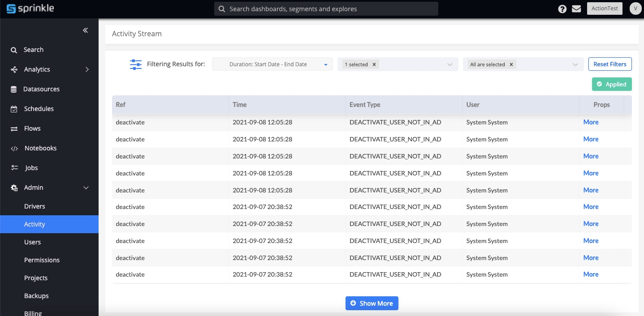Click the filter sliders icon
This screenshot has width=644, height=316.
click(x=135, y=64)
